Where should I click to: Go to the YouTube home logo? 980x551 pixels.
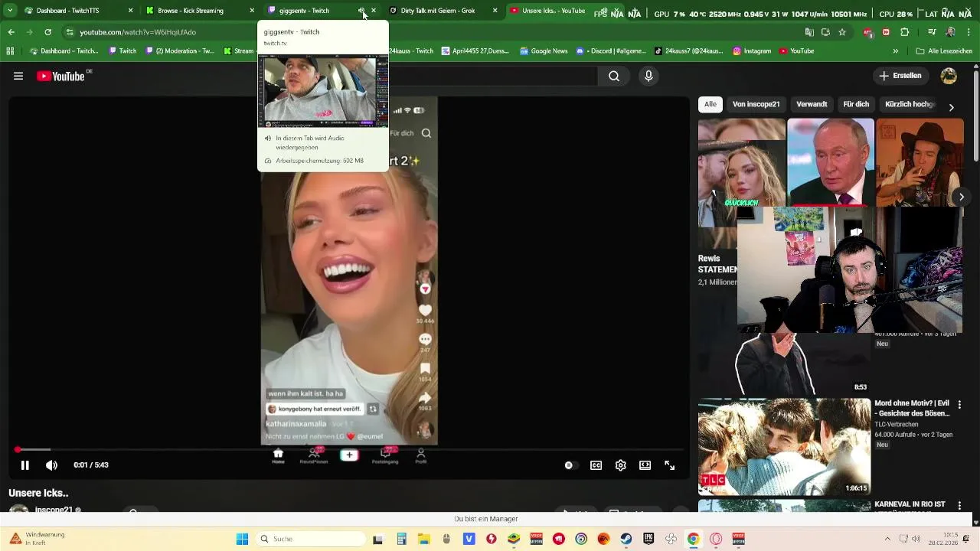pyautogui.click(x=60, y=76)
